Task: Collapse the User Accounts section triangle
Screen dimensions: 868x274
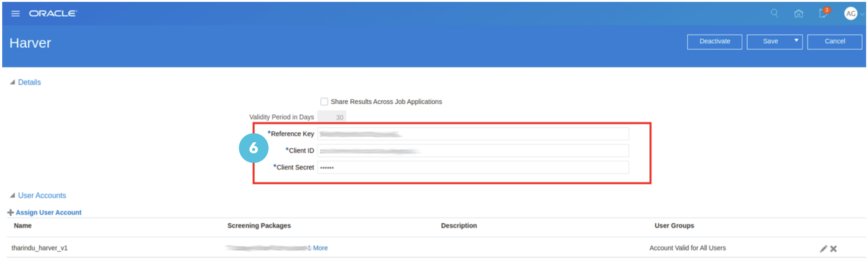Action: 13,196
